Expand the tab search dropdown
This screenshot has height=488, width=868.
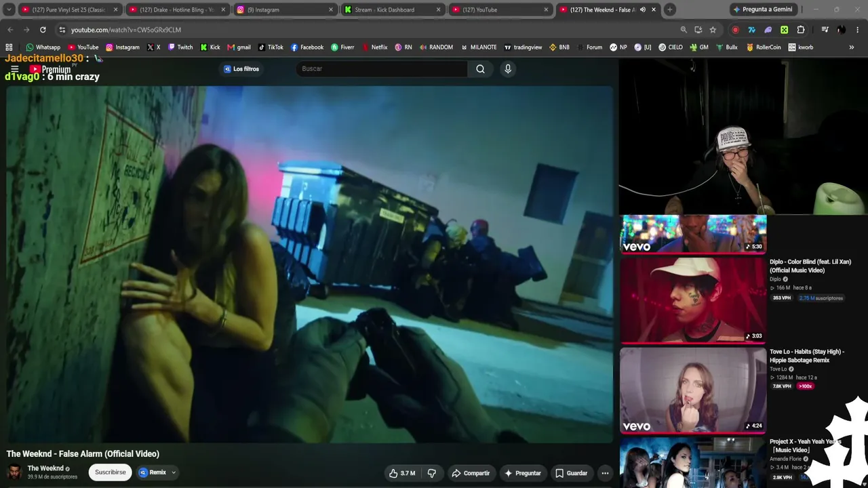click(x=9, y=9)
